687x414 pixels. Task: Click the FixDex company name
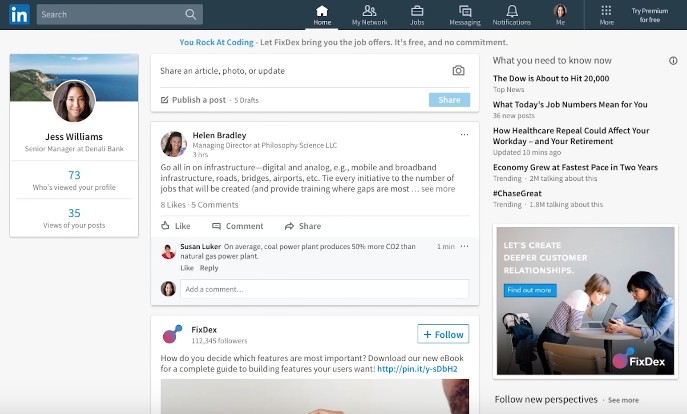pyautogui.click(x=204, y=329)
